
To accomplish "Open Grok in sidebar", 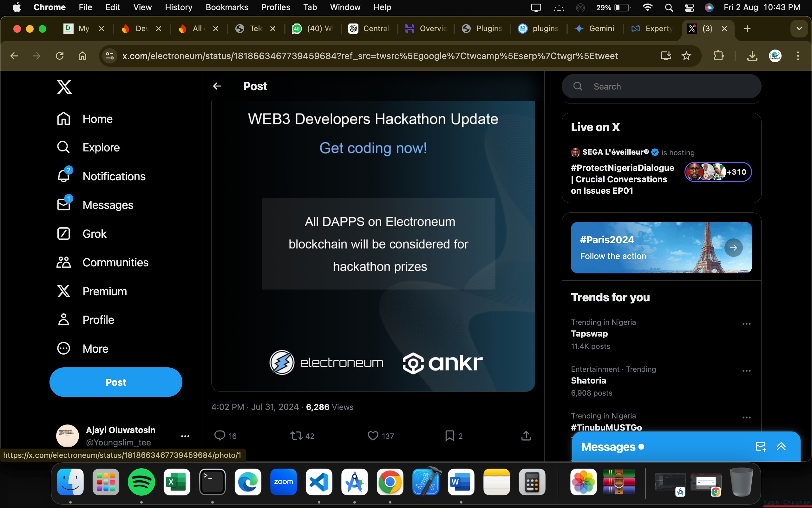I will (82, 233).
